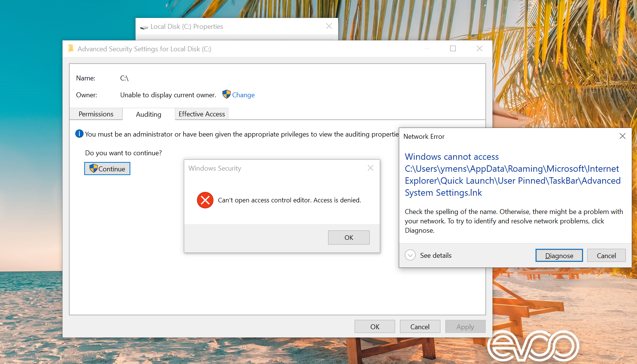Select the Auditing tab

tap(148, 114)
